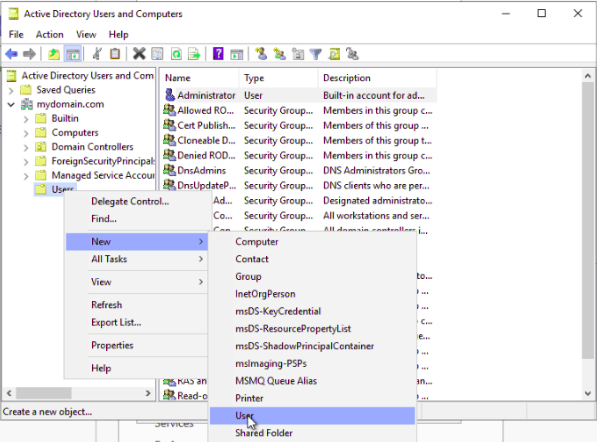Viewport: 597px width, 442px height.
Task: Click the Filter funnel toolbar icon
Action: click(316, 54)
